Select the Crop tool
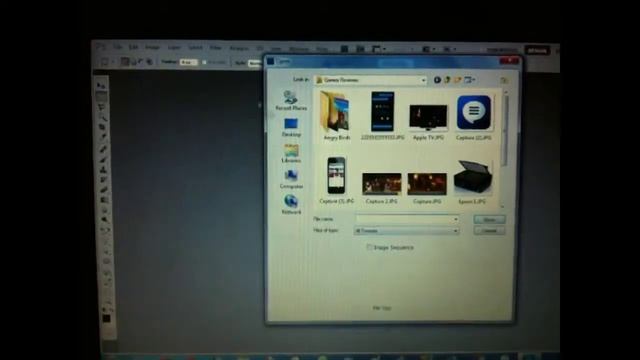640x360 pixels. (x=102, y=128)
